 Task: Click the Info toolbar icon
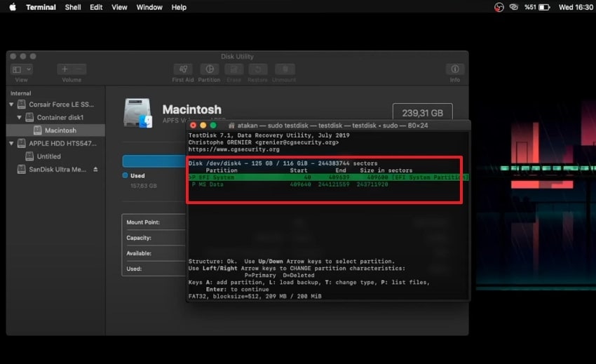[455, 69]
